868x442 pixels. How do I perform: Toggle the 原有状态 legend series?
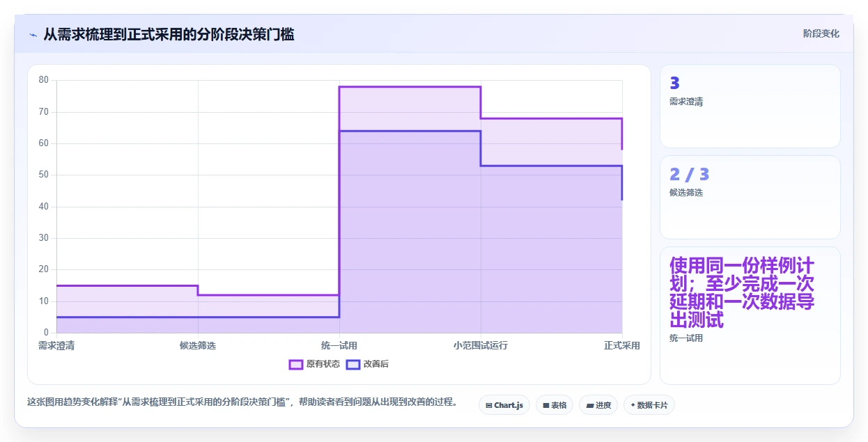[x=314, y=364]
